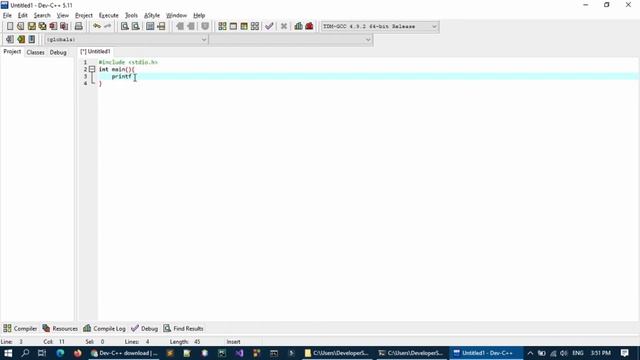This screenshot has width=640, height=360.
Task: Click the Save All toolbar icon
Action: [x=42, y=26]
